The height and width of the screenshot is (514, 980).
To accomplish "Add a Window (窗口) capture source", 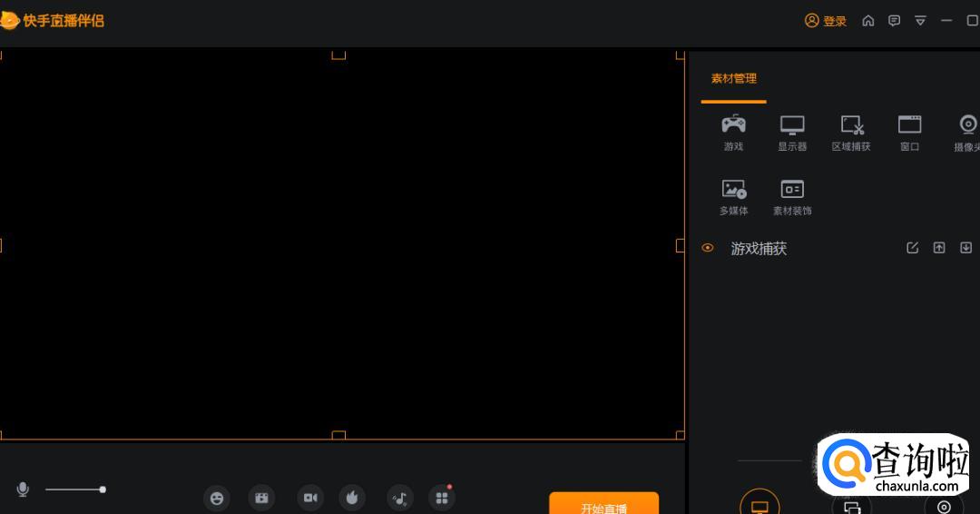I will click(909, 133).
